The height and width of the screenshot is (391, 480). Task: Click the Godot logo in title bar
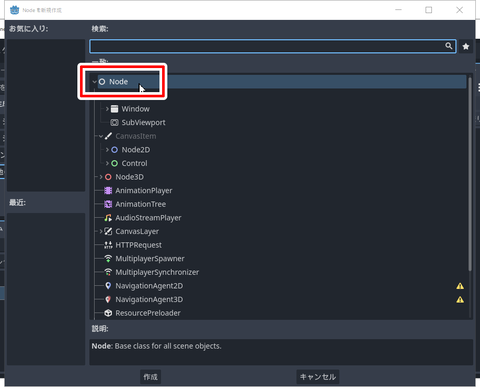click(14, 10)
